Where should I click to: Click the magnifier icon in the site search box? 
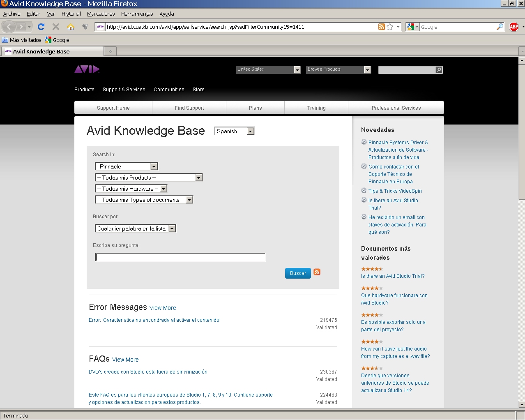tap(439, 70)
